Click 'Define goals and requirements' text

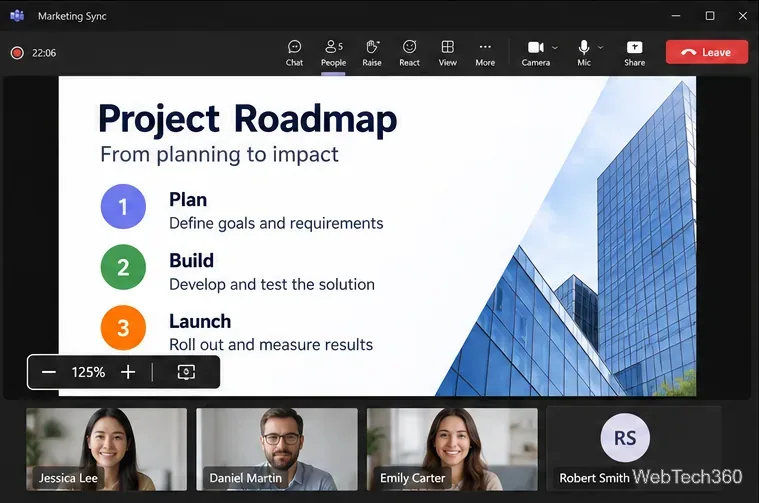click(276, 223)
